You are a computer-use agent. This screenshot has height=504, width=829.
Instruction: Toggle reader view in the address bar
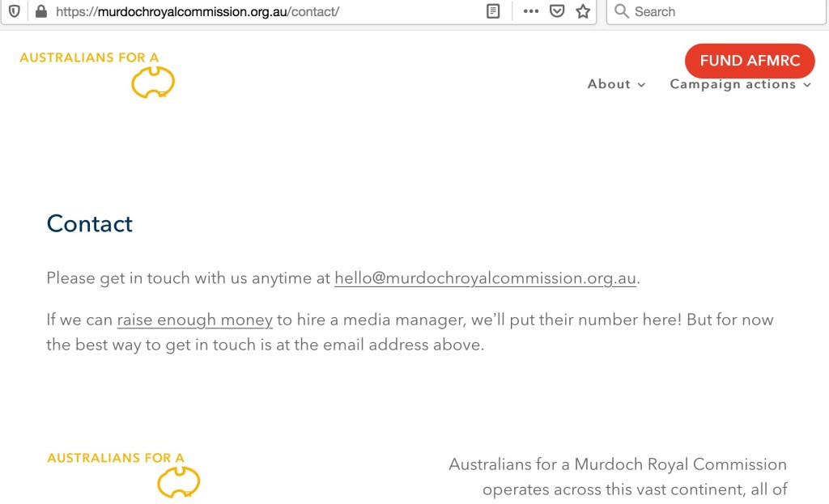[x=493, y=11]
